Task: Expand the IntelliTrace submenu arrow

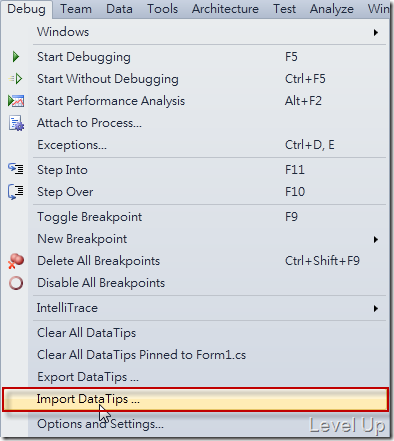Action: (376, 308)
